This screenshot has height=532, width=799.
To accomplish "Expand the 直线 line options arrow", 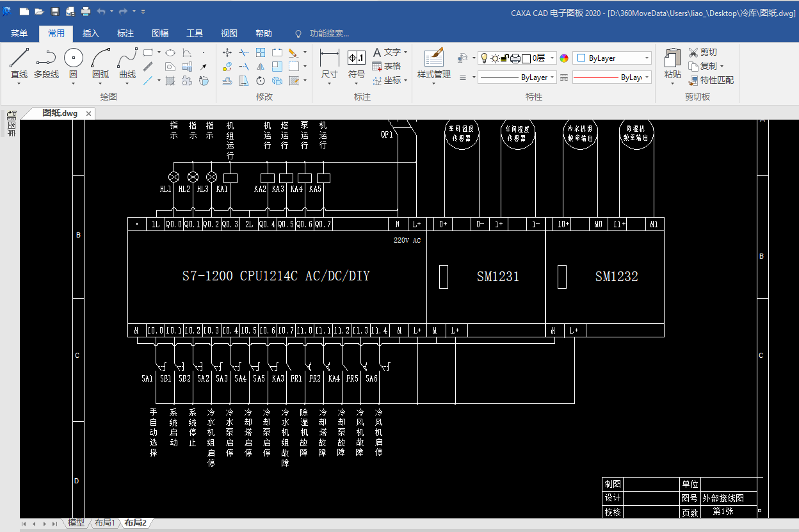I will click(x=19, y=83).
